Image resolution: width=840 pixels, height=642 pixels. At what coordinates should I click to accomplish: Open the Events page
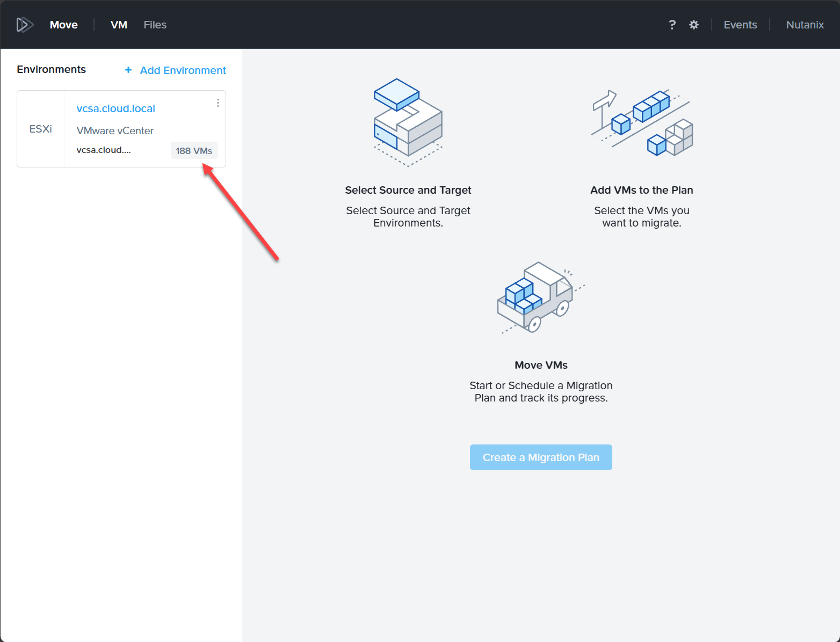740,25
